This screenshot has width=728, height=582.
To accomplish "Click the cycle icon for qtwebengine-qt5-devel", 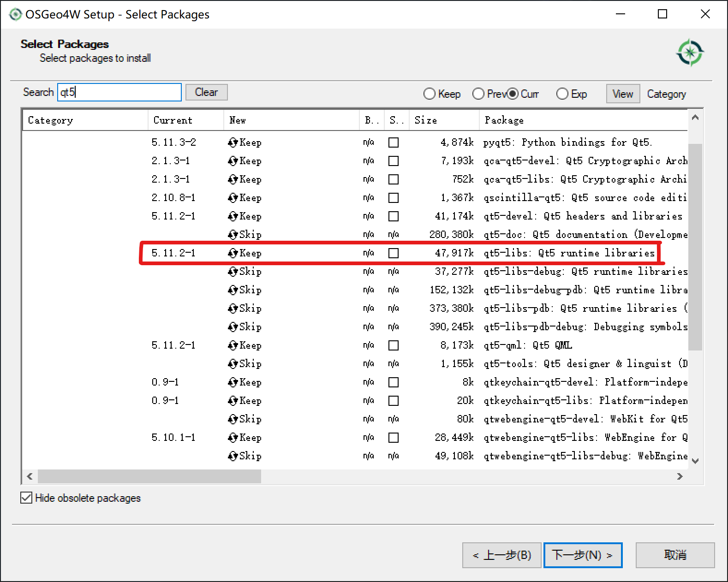I will [233, 419].
